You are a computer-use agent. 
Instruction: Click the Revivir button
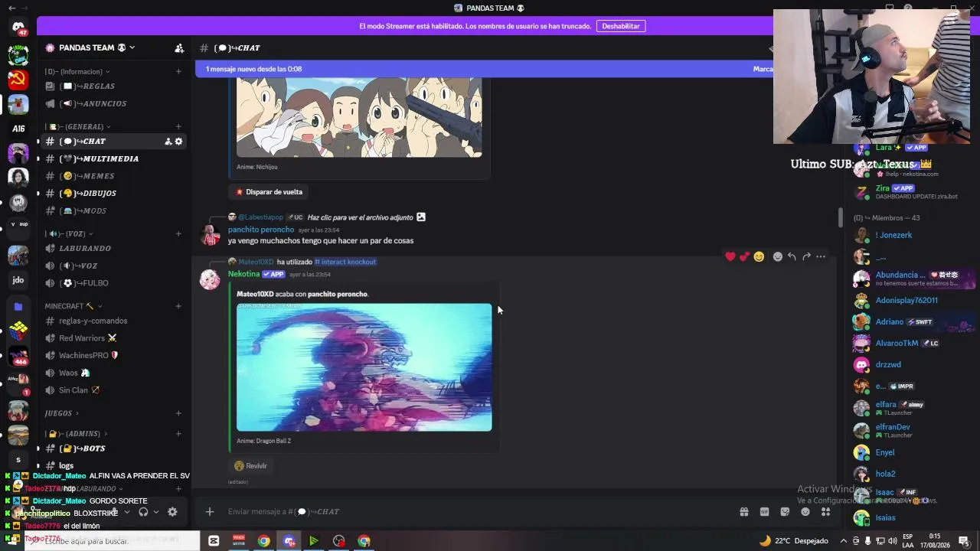[251, 466]
